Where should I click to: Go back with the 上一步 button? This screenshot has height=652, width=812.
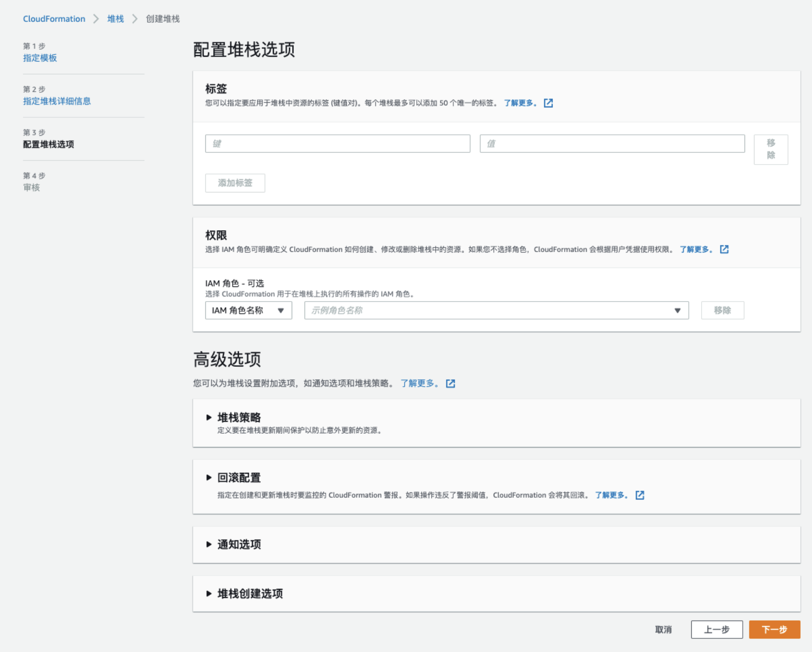717,629
